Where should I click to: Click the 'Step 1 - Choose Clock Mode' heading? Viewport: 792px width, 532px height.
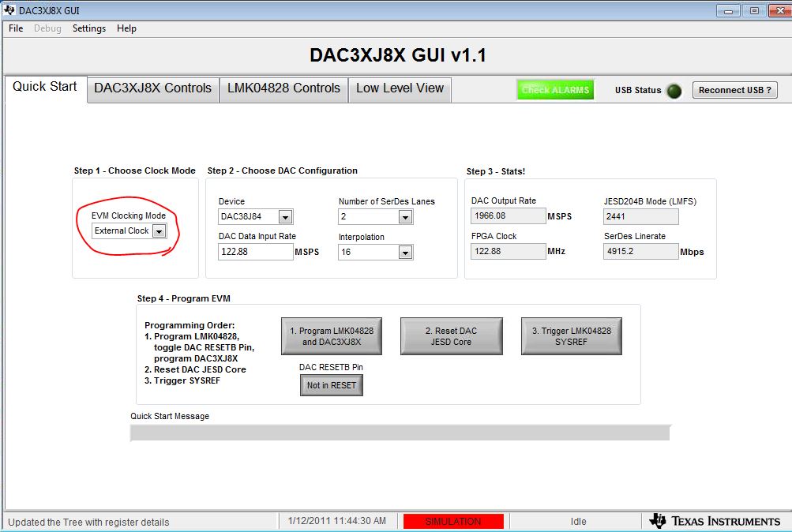coord(134,170)
